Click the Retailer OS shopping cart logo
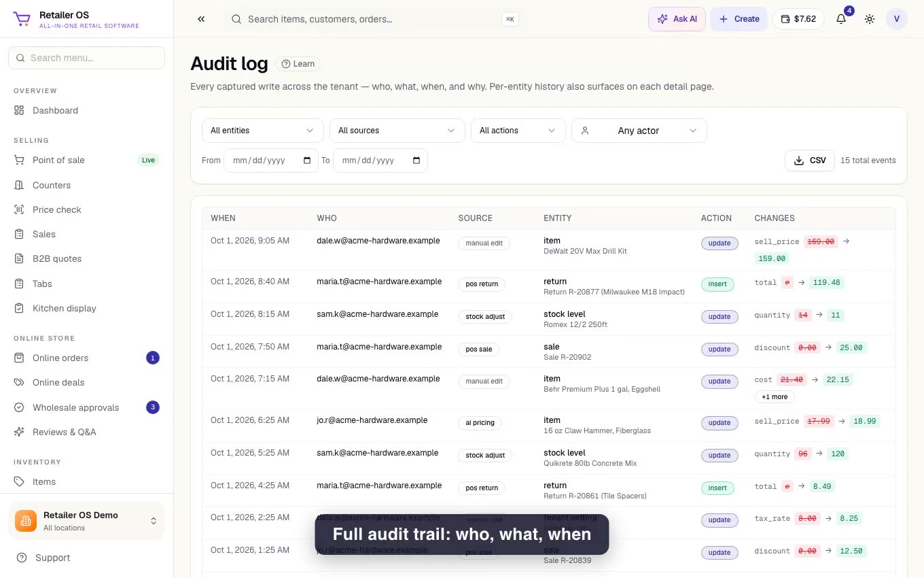The image size is (924, 578). [x=22, y=19]
